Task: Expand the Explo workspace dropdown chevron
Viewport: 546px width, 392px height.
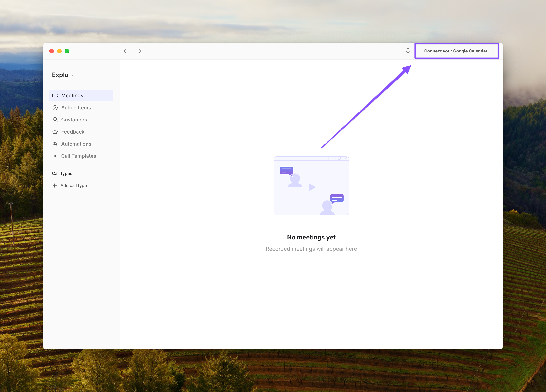Action: pos(73,75)
